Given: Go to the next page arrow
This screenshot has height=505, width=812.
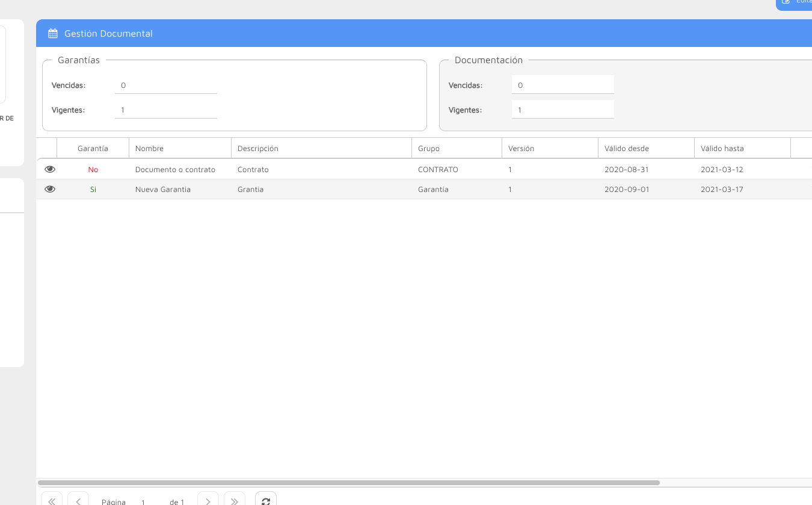Looking at the screenshot, I should coord(208,501).
